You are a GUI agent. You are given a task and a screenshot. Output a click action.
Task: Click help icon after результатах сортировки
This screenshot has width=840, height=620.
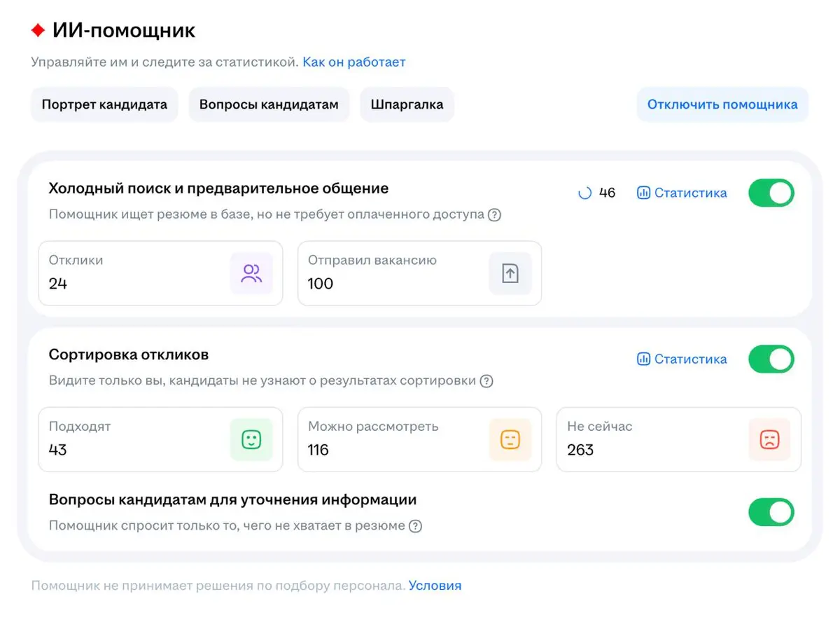[x=486, y=381]
